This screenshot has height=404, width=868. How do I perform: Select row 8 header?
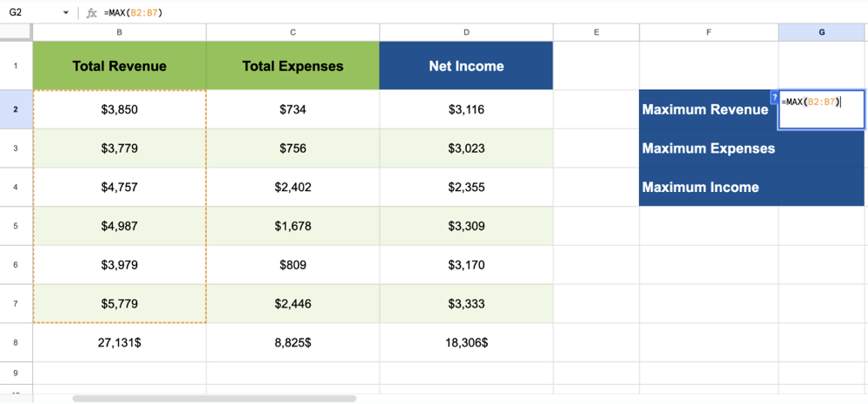tap(16, 342)
